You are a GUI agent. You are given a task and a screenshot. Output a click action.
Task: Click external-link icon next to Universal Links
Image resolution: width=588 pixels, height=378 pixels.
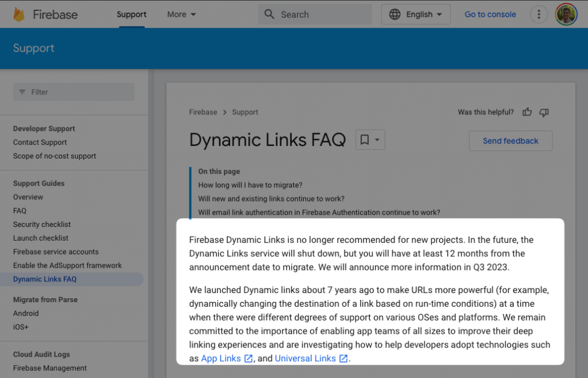[x=343, y=358]
